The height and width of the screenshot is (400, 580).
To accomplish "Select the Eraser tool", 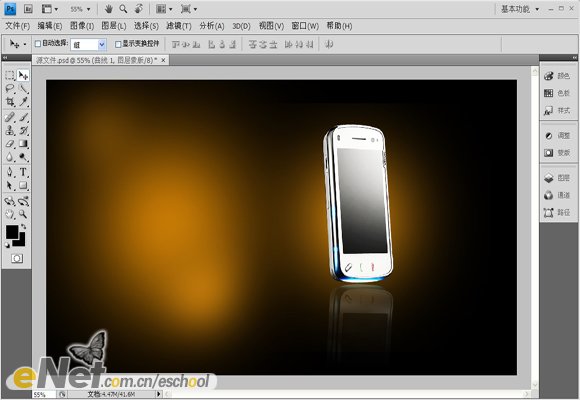I will pos(10,144).
